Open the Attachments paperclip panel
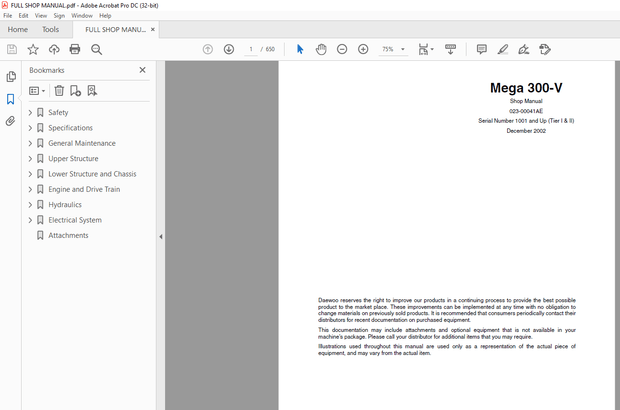 11,121
